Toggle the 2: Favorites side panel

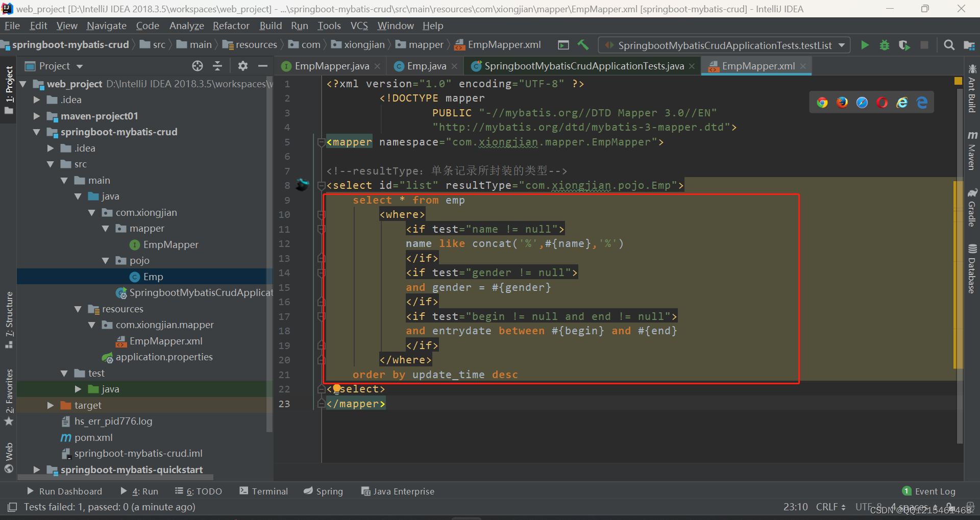(9, 397)
